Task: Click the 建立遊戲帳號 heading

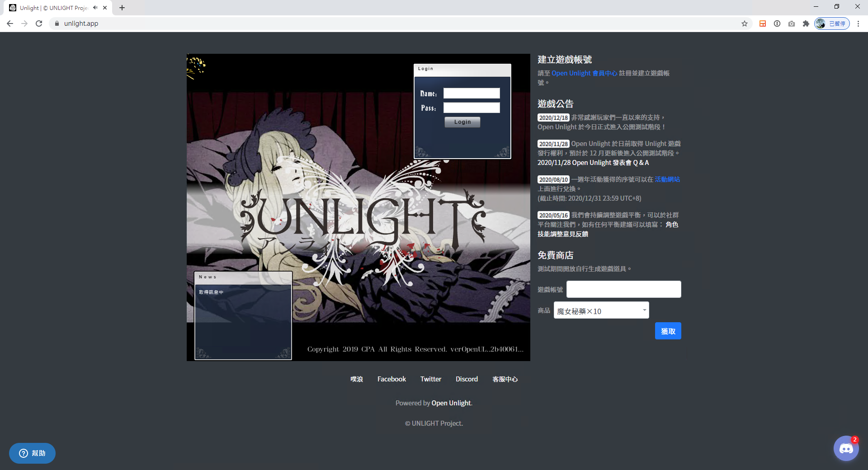Action: pyautogui.click(x=565, y=60)
